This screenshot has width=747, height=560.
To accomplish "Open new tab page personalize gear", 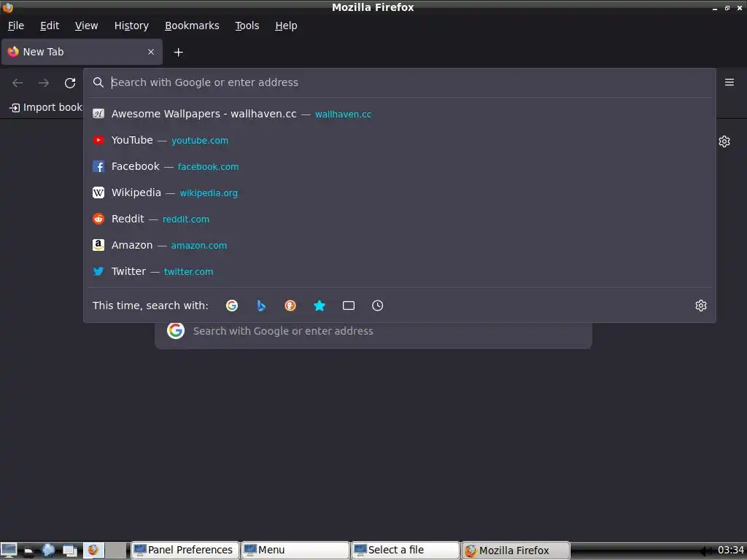I will [x=724, y=141].
